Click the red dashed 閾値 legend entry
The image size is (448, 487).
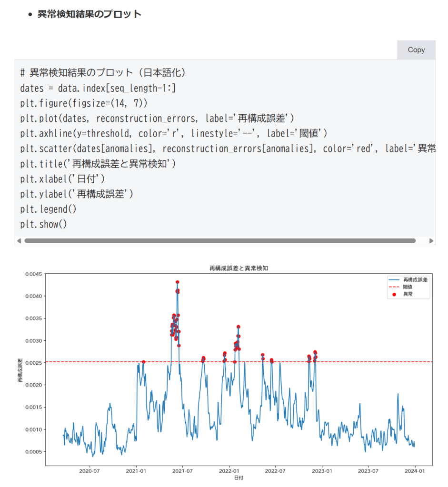point(408,287)
